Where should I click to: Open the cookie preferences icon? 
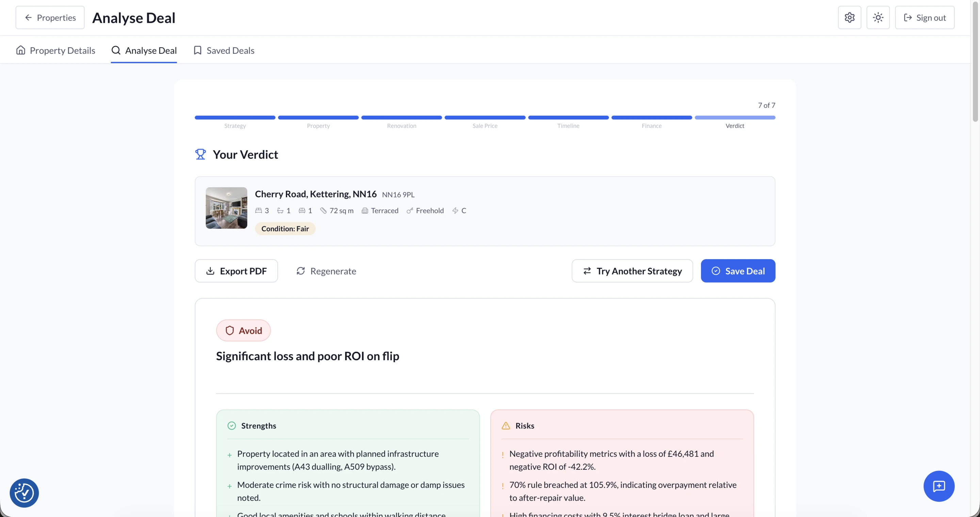[24, 493]
